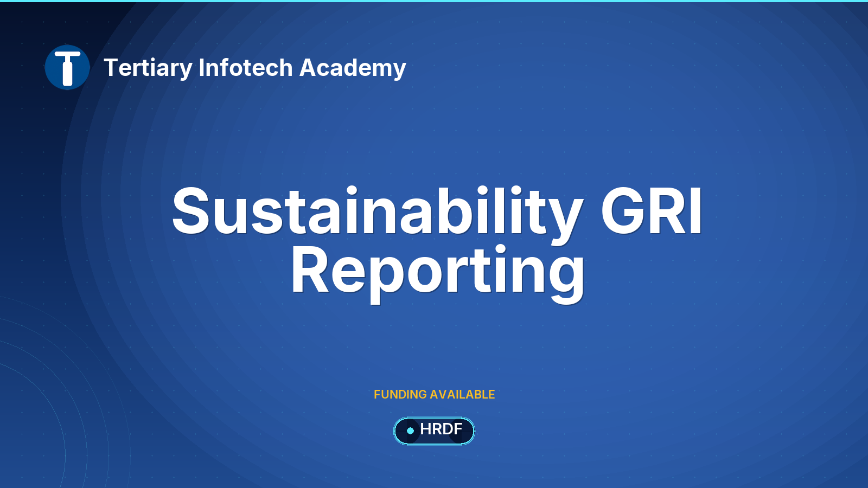This screenshot has height=488, width=868.
Task: Select the 'Tertiary Infotech Academy' title text
Action: coord(255,68)
